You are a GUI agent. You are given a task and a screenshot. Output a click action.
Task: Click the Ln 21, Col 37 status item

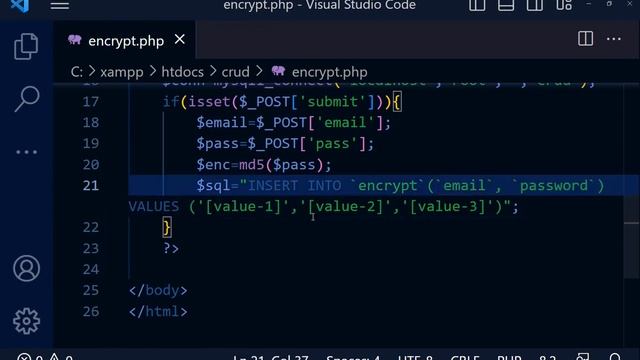[270, 357]
